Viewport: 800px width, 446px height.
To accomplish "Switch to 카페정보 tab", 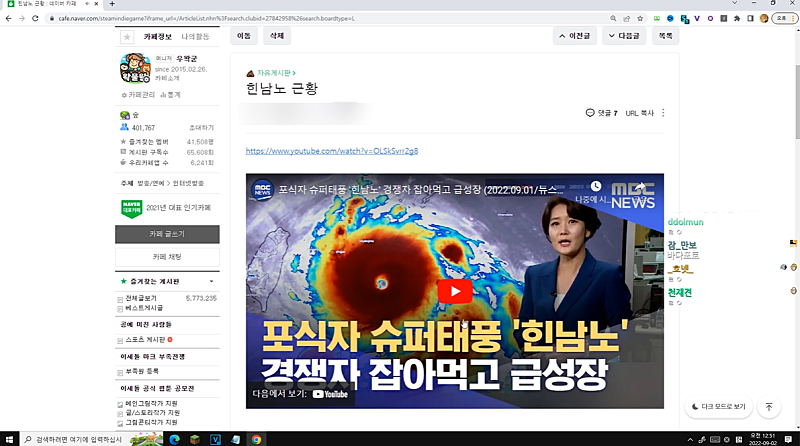I will coord(157,37).
